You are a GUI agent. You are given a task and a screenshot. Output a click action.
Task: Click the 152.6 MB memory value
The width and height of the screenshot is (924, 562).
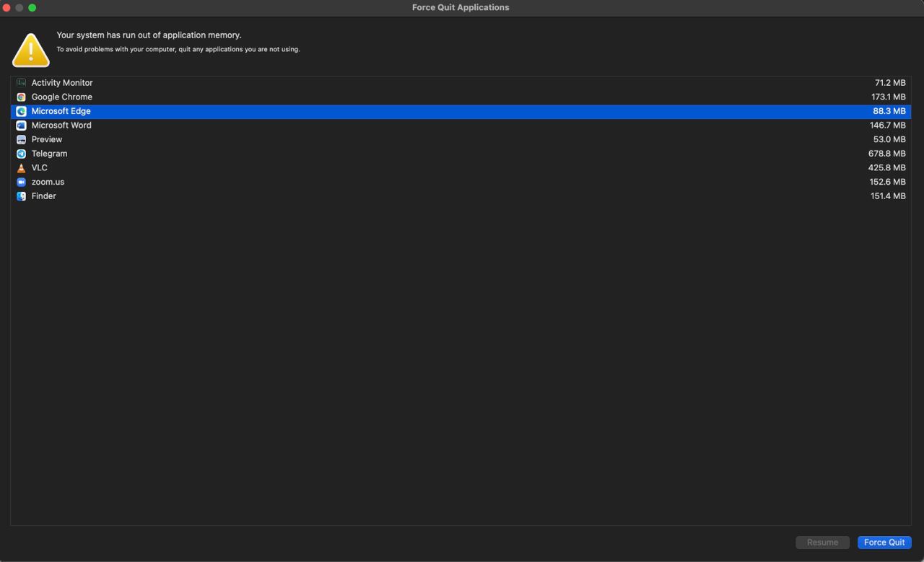tap(887, 182)
